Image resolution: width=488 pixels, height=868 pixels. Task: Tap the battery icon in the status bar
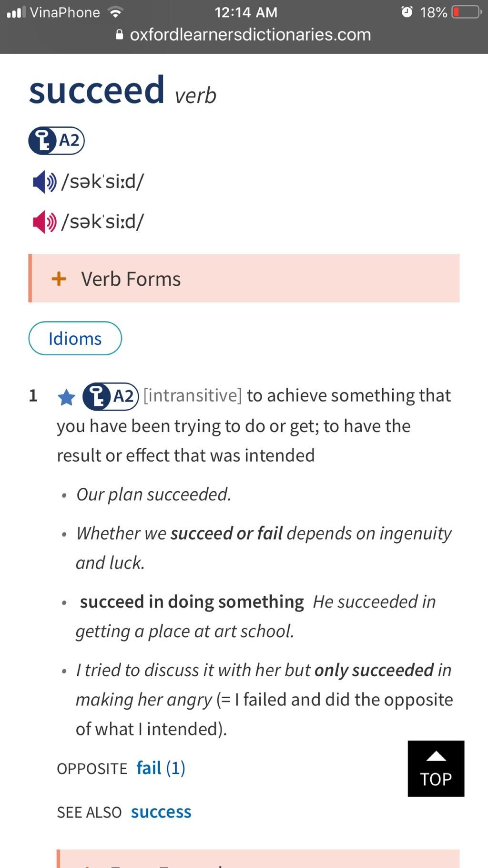click(467, 12)
